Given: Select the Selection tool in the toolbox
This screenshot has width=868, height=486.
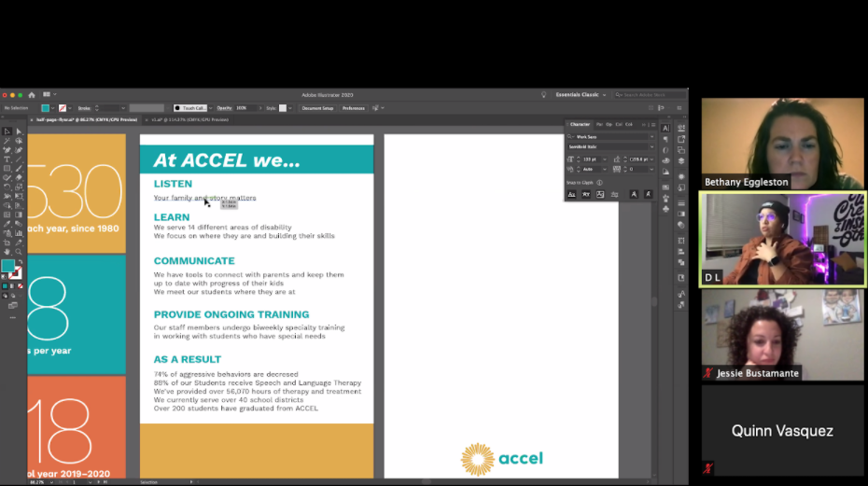Looking at the screenshot, I should [7, 132].
